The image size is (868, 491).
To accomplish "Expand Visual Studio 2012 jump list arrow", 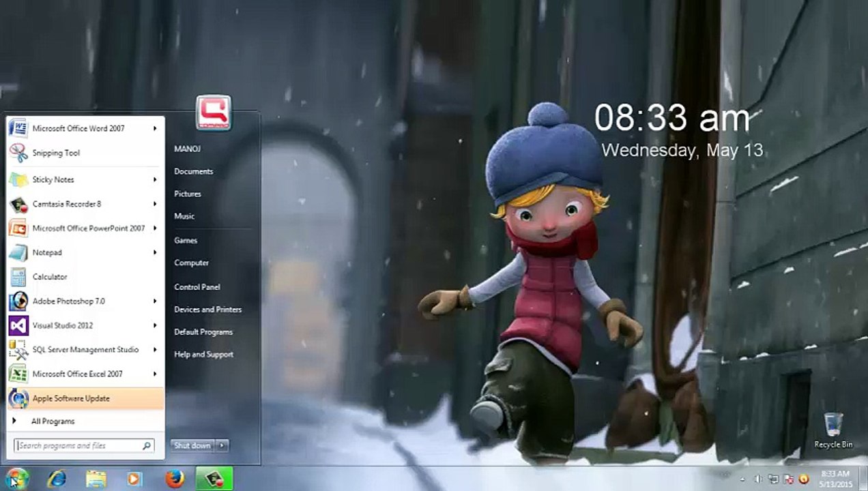I will (x=155, y=325).
